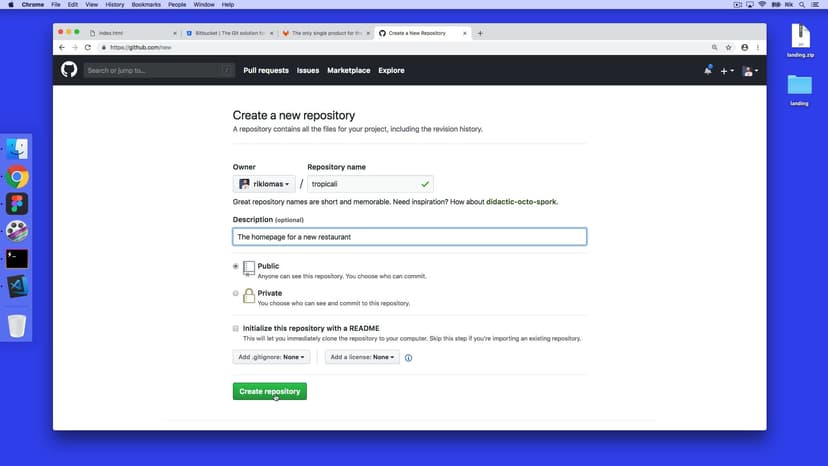This screenshot has height=466, width=828.
Task: Click the Create repository button
Action: pos(270,391)
